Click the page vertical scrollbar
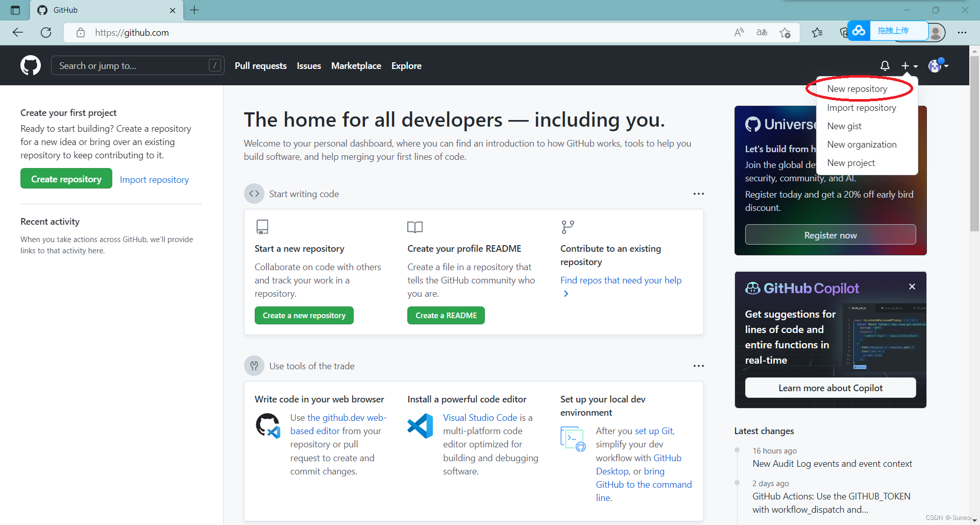The height and width of the screenshot is (525, 980). [974, 143]
